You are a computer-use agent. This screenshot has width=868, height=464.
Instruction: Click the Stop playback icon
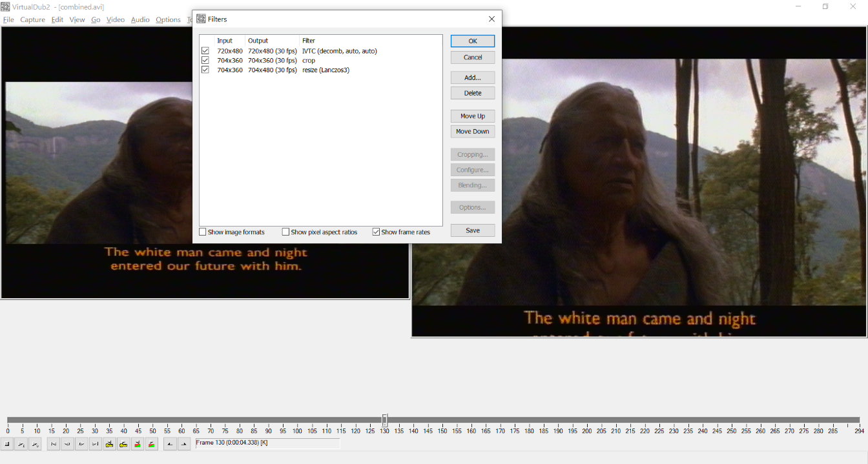tap(7, 444)
